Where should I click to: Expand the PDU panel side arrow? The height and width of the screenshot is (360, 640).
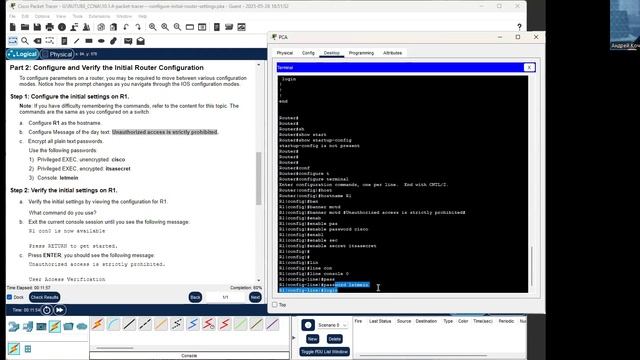[x=293, y=338]
